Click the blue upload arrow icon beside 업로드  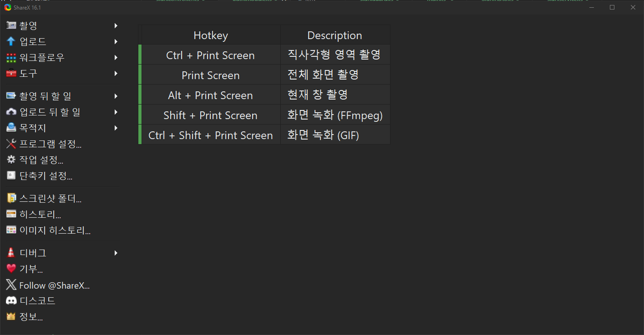11,42
